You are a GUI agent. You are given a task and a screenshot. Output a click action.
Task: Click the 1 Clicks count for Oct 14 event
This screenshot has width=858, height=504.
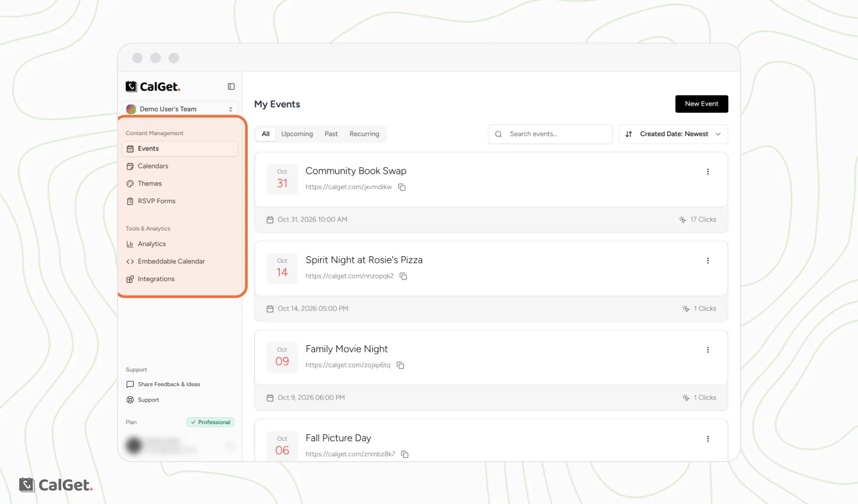point(705,309)
